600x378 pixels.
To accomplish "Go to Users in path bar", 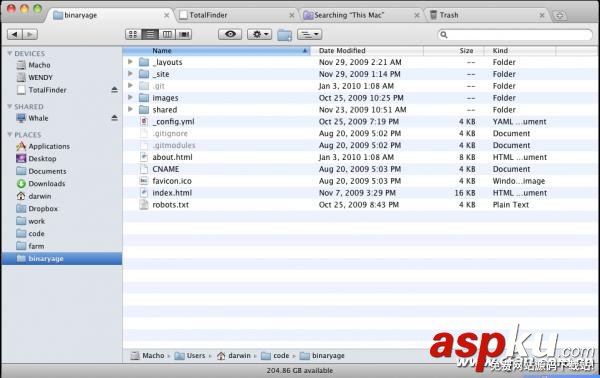I will [x=190, y=356].
